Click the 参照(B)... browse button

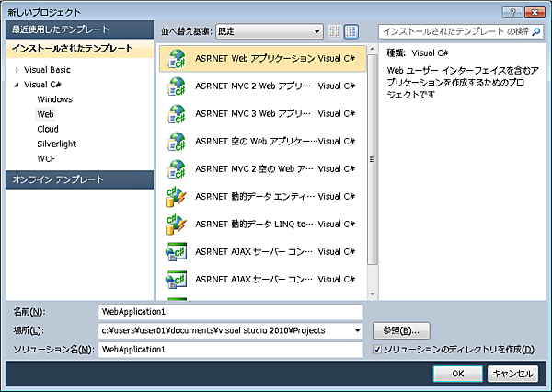[x=401, y=330]
